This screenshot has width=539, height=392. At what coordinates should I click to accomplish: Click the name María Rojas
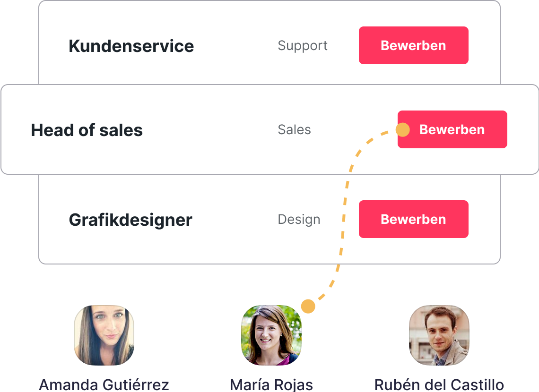coord(271,384)
